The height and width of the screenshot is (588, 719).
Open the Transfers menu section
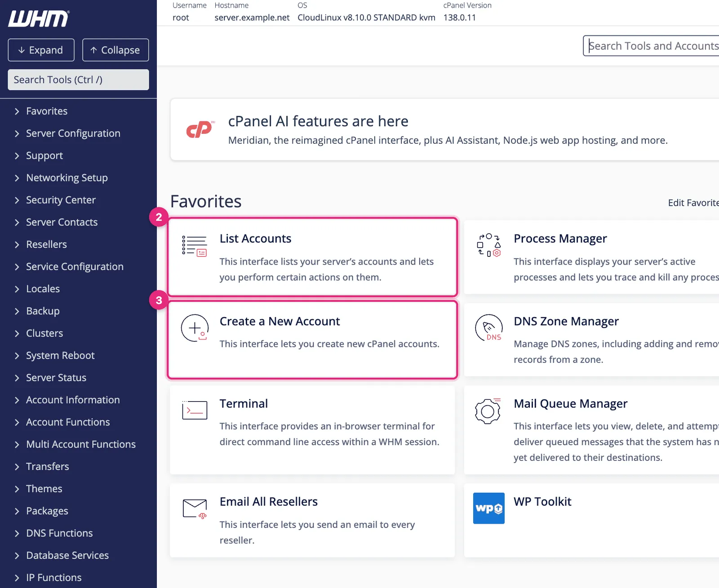(x=48, y=467)
